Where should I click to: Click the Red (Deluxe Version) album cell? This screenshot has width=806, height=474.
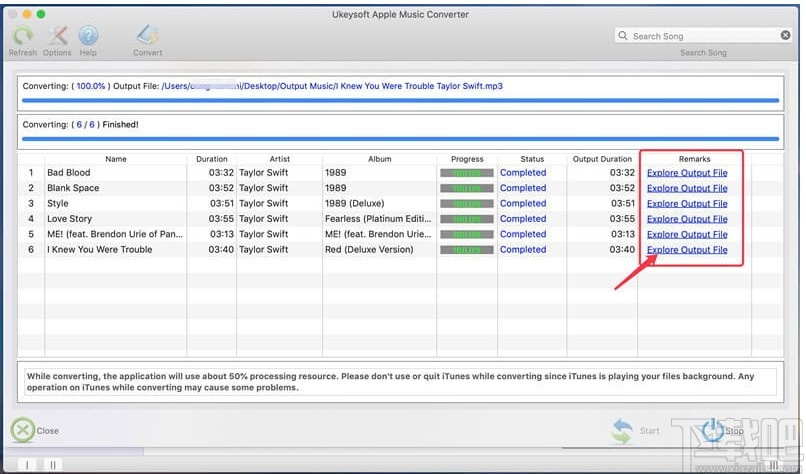(x=369, y=250)
